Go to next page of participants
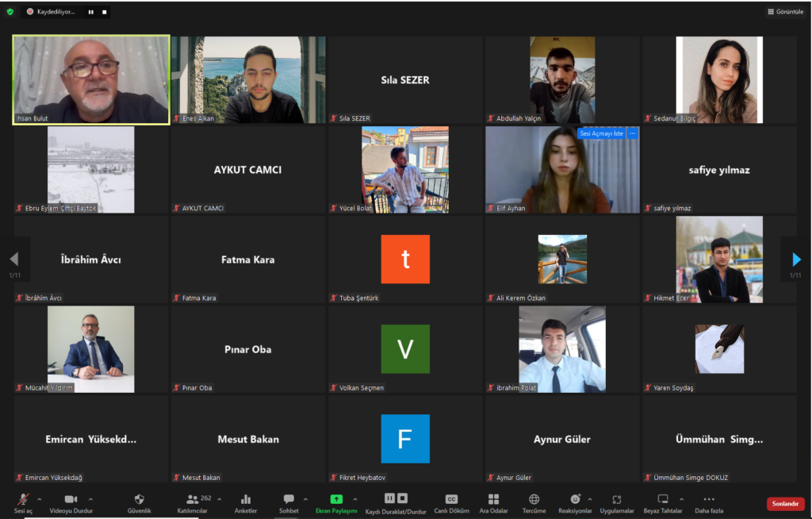This screenshot has height=519, width=812. (796, 259)
